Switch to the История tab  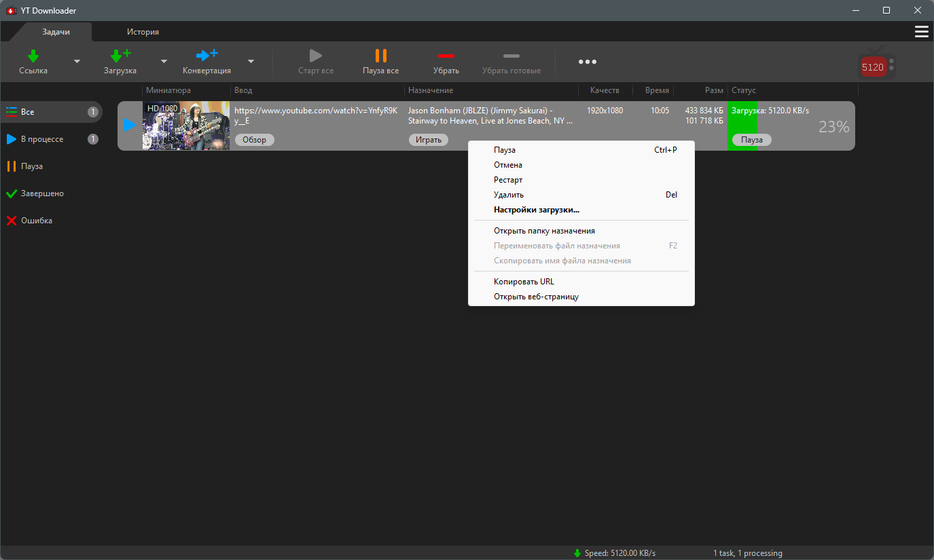tap(143, 32)
